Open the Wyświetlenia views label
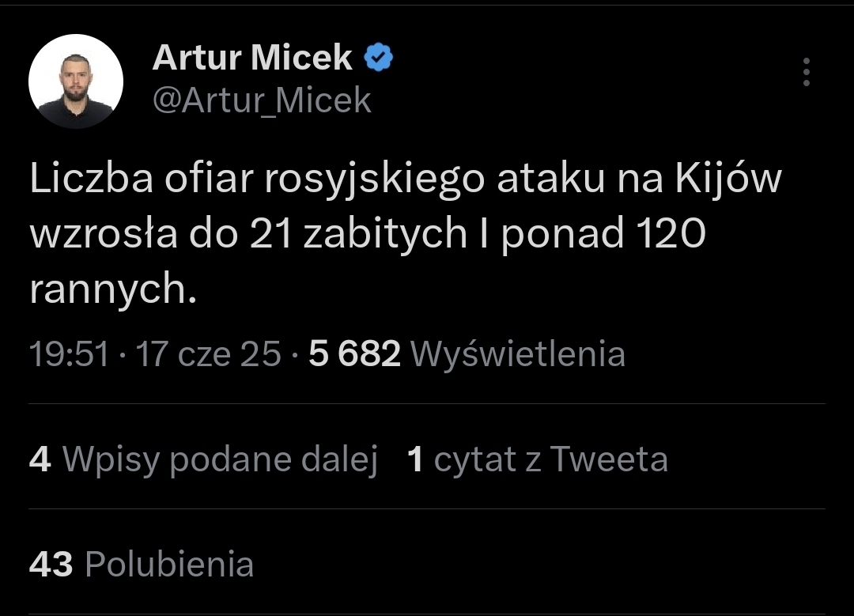This screenshot has height=616, width=854. tap(518, 353)
